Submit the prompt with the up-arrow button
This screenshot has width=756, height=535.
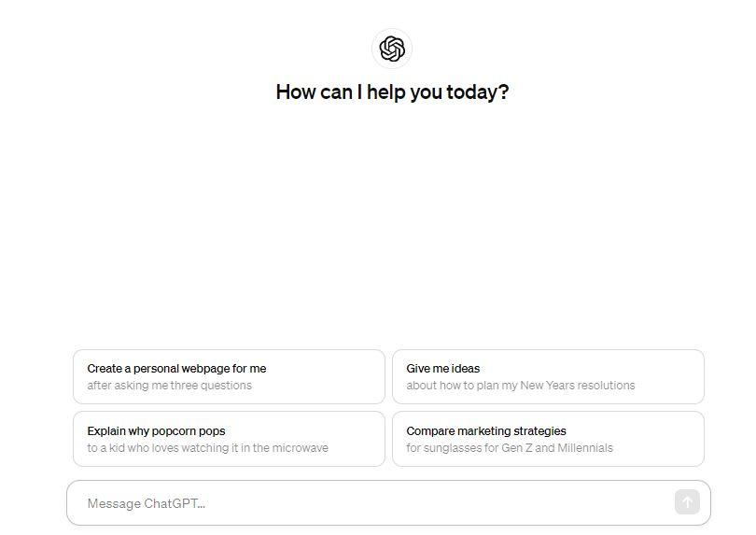[x=687, y=502]
